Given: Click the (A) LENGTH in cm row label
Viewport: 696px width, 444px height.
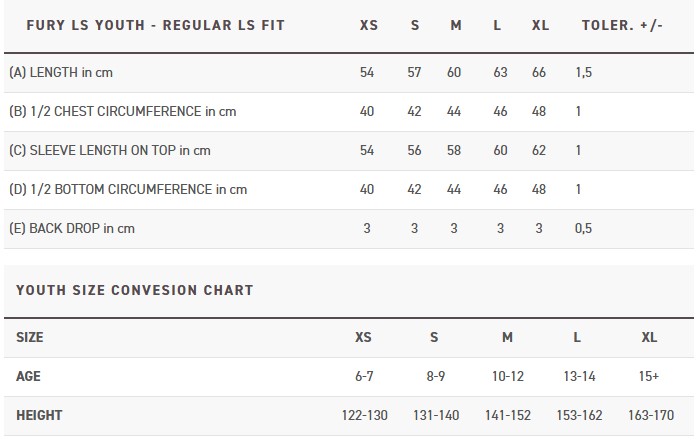Looking at the screenshot, I should click(61, 72).
